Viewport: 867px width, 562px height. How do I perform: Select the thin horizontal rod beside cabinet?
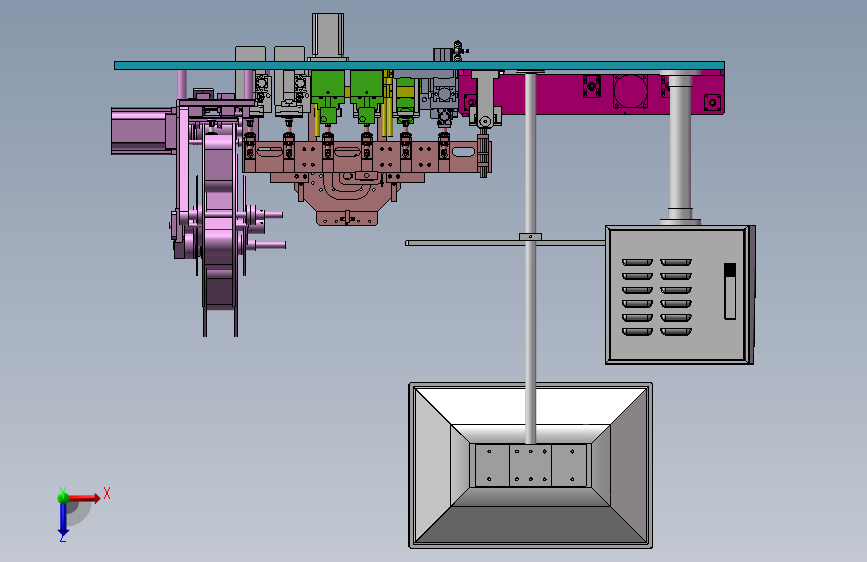pyautogui.click(x=505, y=243)
